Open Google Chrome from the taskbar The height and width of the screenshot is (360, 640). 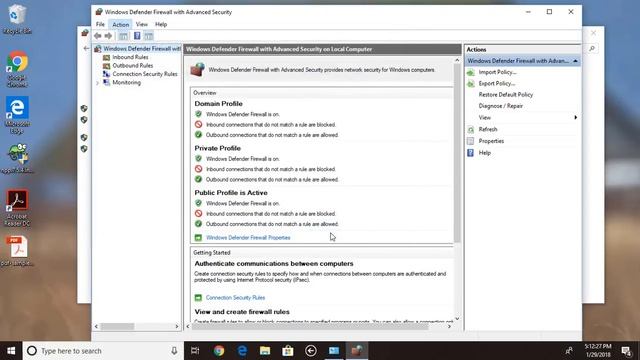219,351
